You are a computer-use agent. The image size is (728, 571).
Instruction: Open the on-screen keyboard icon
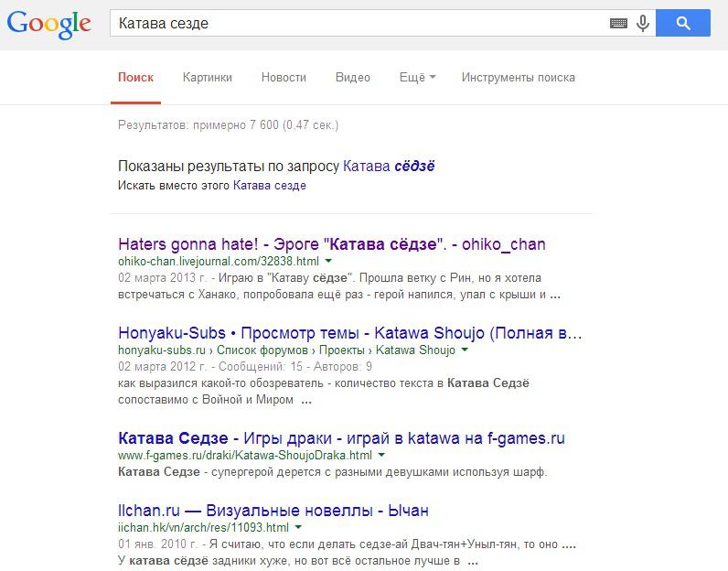(618, 23)
